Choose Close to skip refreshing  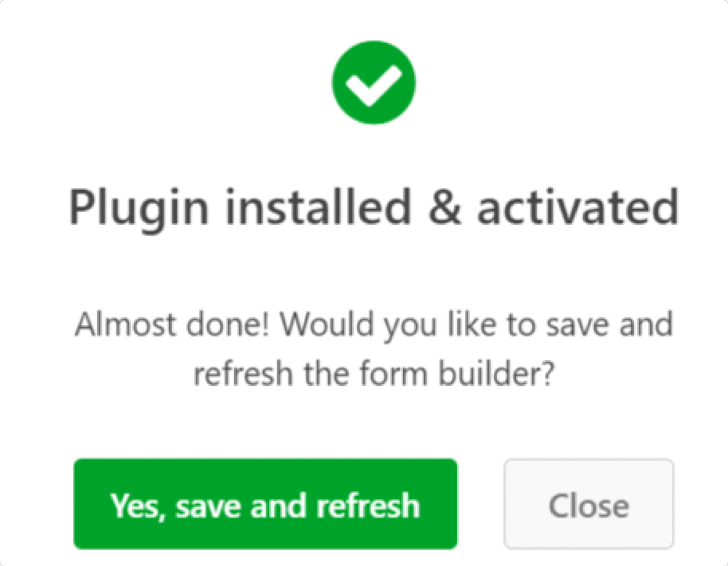[x=588, y=504]
